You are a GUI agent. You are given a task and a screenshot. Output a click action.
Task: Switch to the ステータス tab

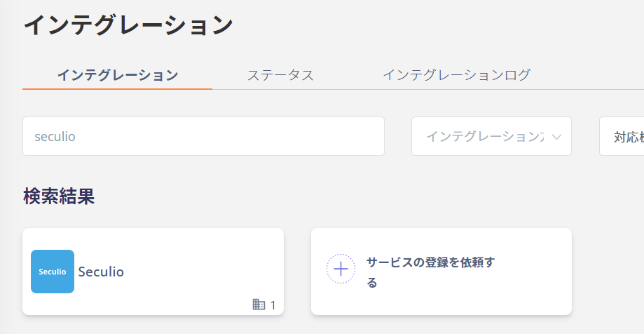(x=280, y=75)
